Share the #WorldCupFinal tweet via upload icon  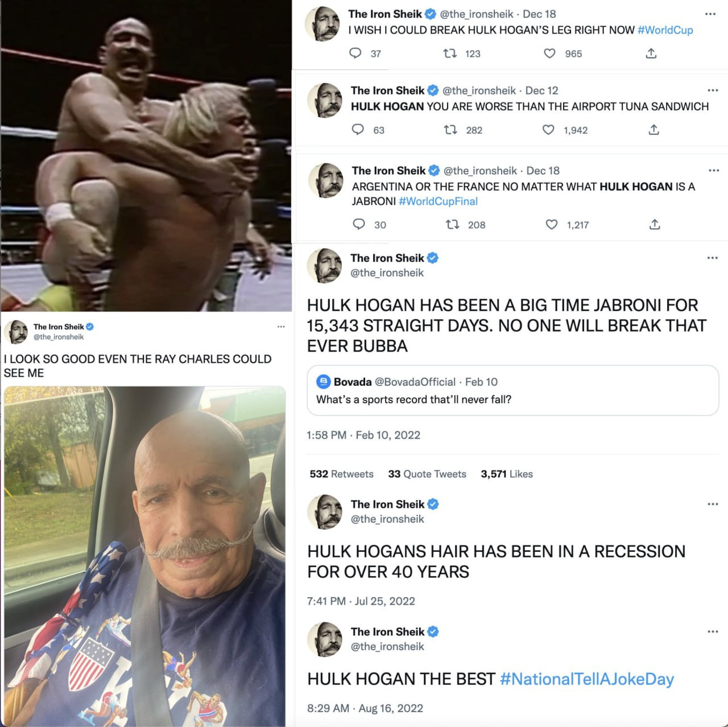pos(655,224)
